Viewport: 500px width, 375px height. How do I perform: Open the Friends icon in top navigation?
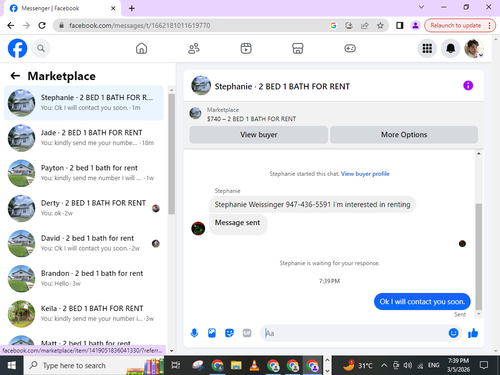[194, 49]
